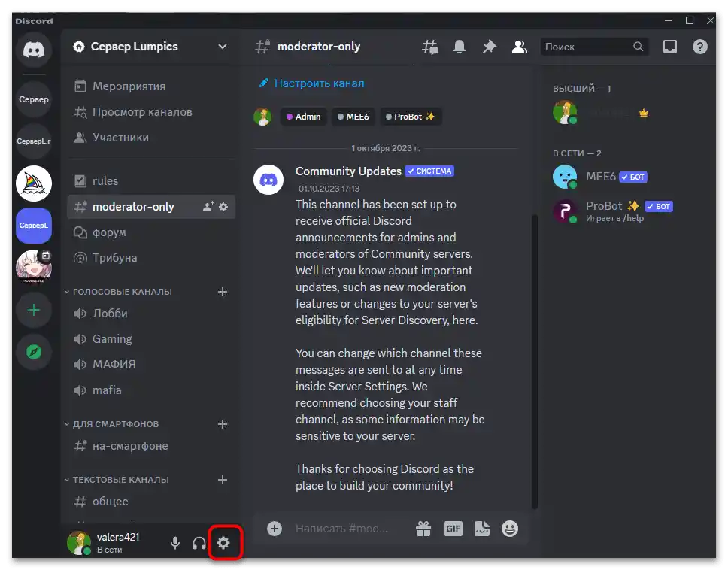Select the anime avatar server icon
728x570 pixels.
coord(33,267)
